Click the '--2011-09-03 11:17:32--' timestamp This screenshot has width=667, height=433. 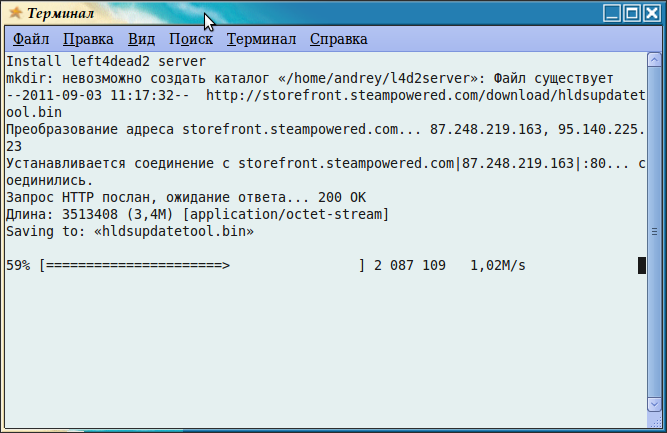98,95
